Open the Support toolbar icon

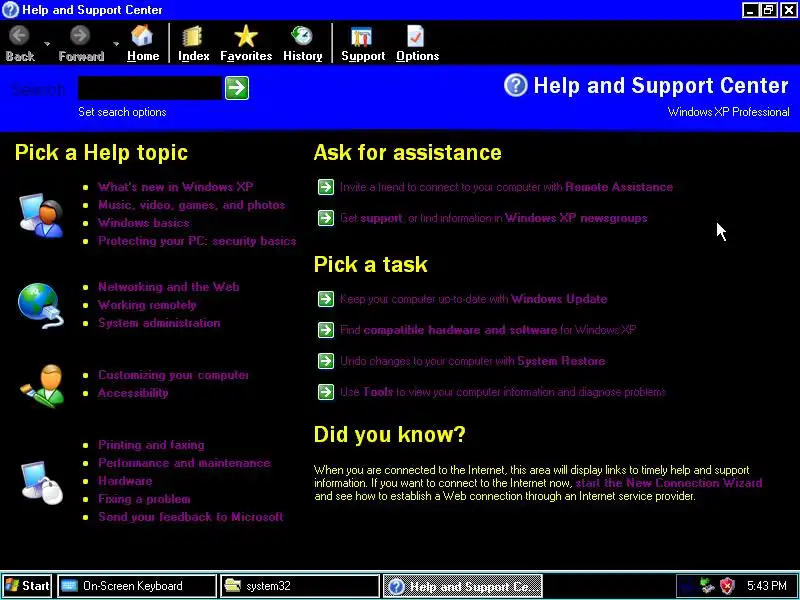coord(363,37)
